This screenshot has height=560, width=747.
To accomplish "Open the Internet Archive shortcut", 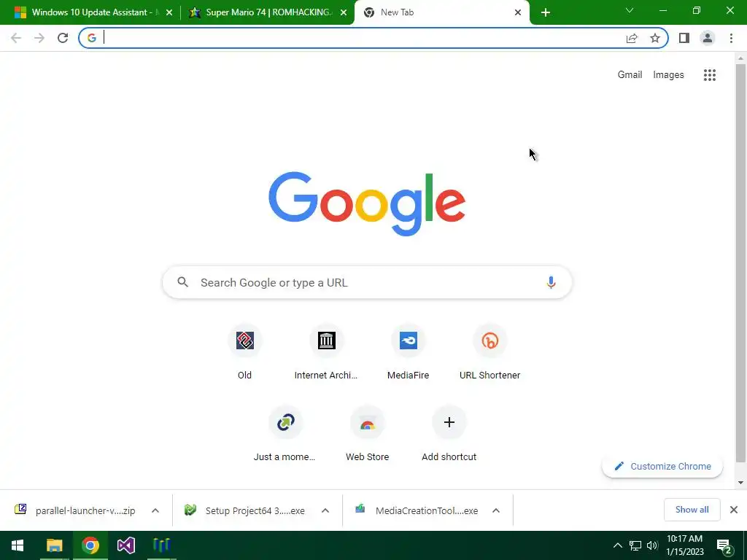I will (326, 352).
